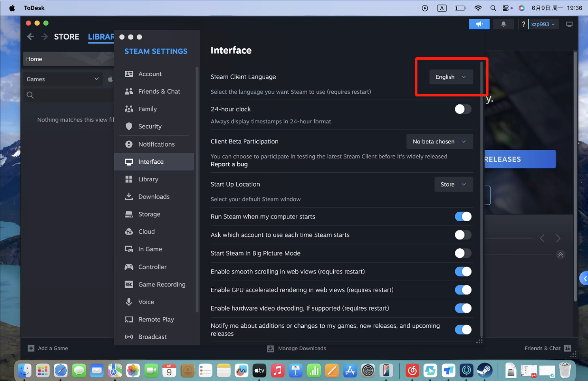Screen dimensions: 588x381
Task: Click the next carousel arrow in Steam
Action: tap(558, 238)
